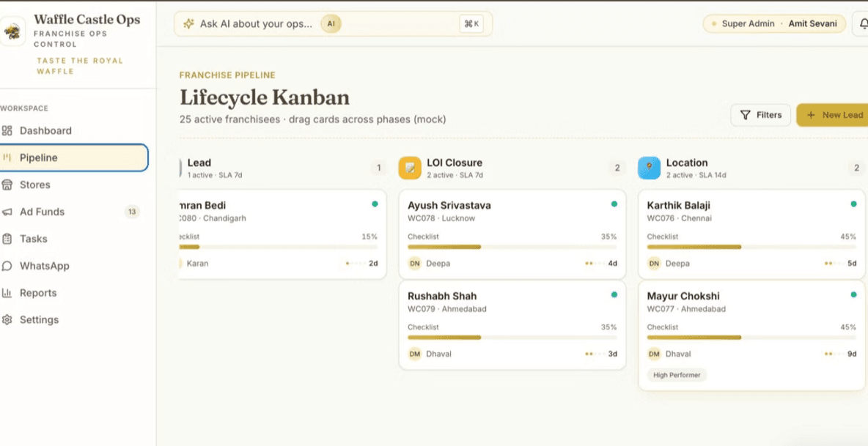Image resolution: width=868 pixels, height=446 pixels.
Task: Click the WC078 · Lucknow text
Action: click(441, 218)
